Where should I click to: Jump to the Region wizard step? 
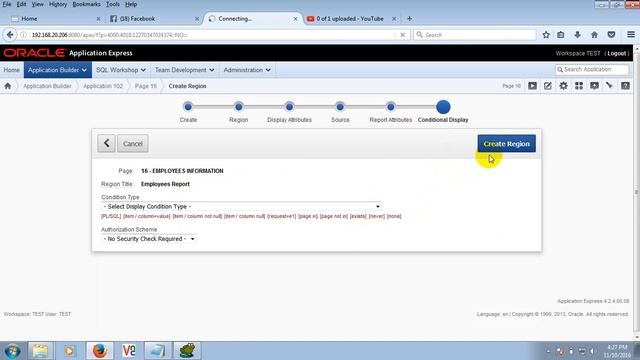(239, 107)
